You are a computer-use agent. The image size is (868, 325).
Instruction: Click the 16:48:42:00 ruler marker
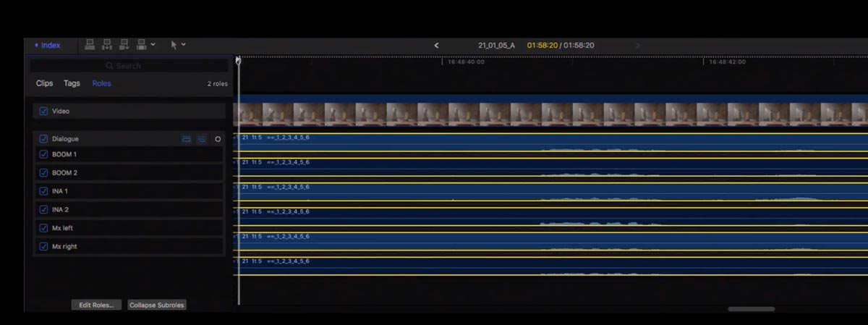(727, 62)
